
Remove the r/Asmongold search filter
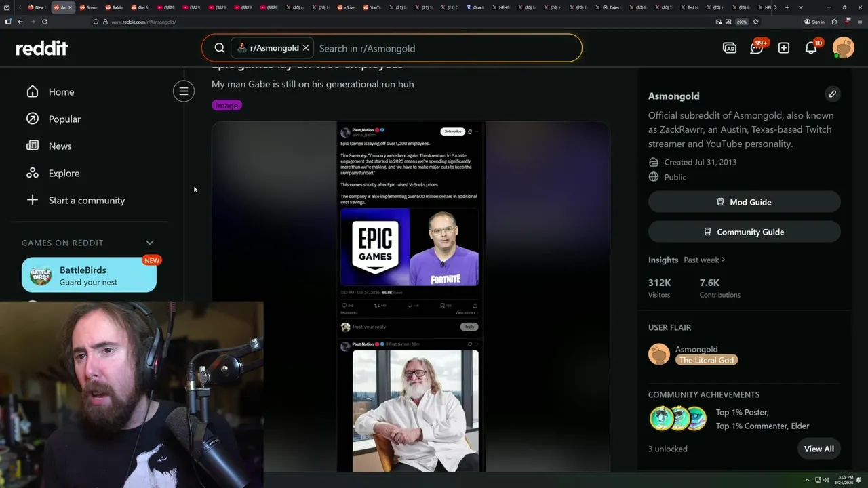pyautogui.click(x=306, y=48)
